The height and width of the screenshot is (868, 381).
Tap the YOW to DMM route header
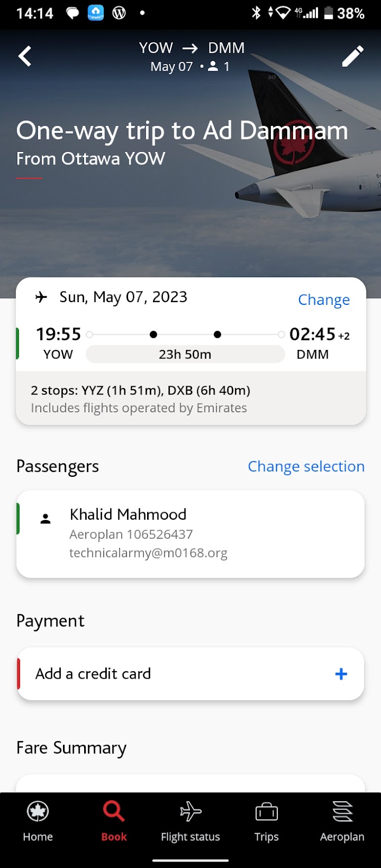coord(191,48)
